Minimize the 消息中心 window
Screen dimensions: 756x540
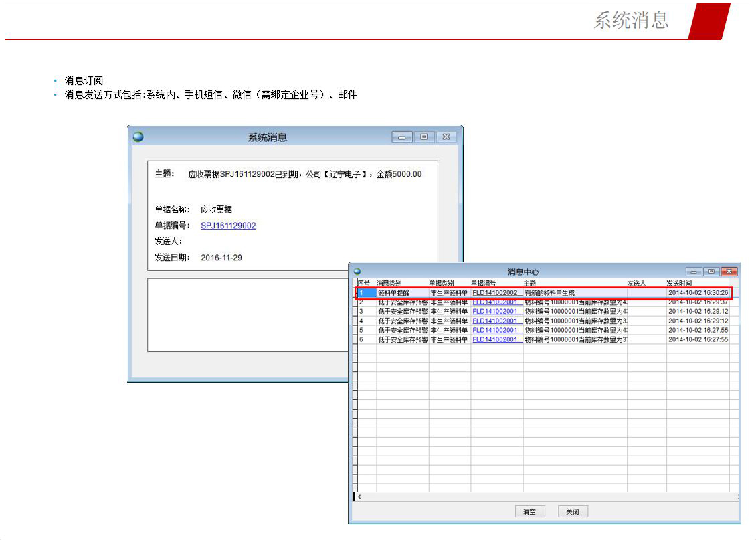coord(694,272)
